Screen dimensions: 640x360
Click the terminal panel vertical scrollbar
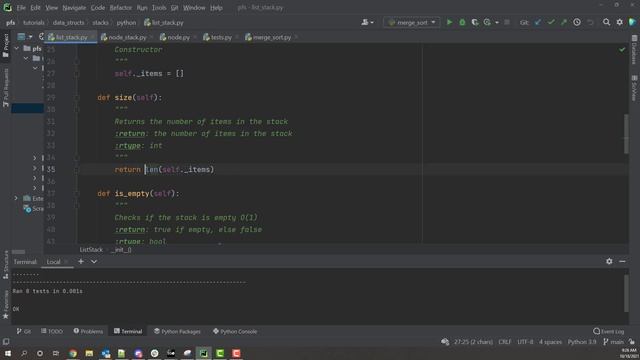point(626,293)
